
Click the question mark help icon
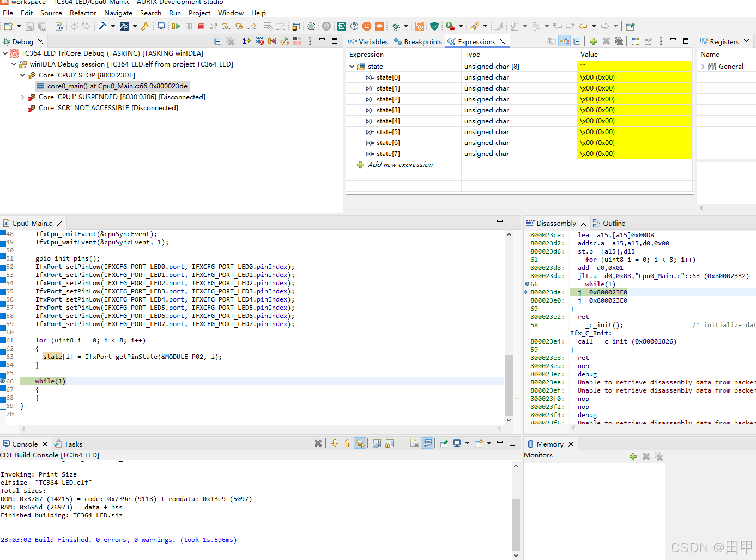354,26
